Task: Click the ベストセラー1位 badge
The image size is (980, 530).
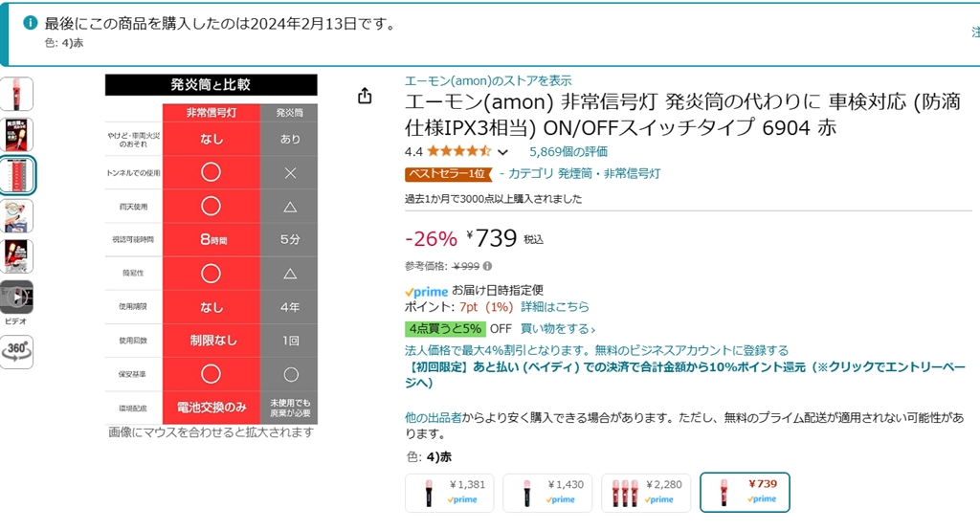Action: pos(448,174)
